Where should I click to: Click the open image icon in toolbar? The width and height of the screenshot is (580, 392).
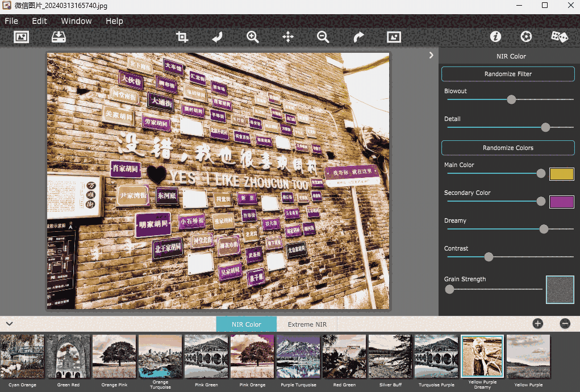pyautogui.click(x=21, y=37)
